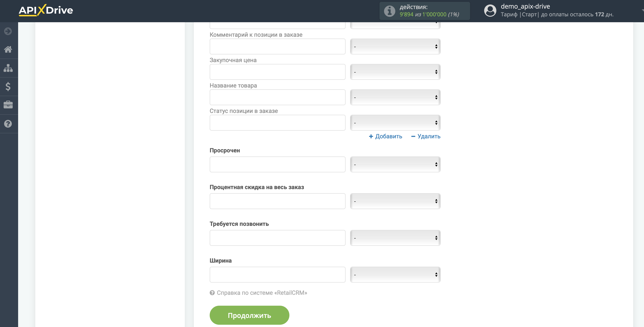This screenshot has width=644, height=327.
Task: Open the user profile avatar icon
Action: (x=490, y=11)
